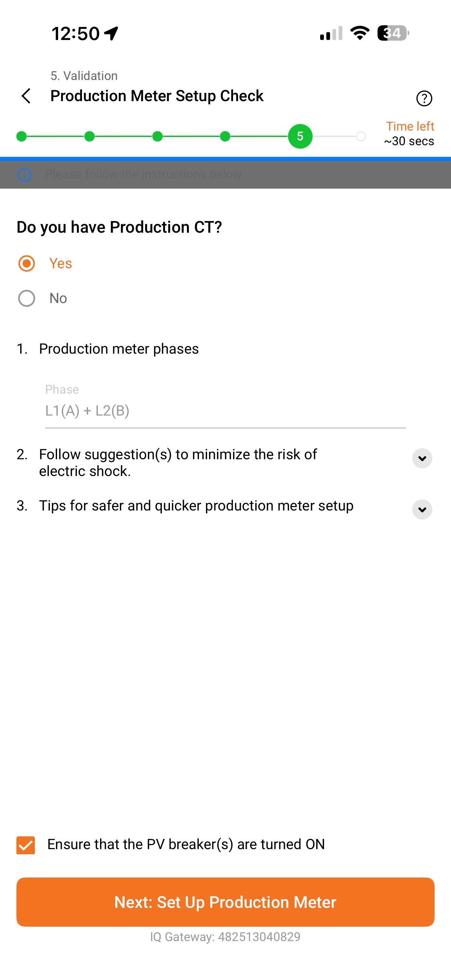Uncheck the PV breaker(s) turned ON checkbox
This screenshot has height=980, width=451.
coord(26,845)
